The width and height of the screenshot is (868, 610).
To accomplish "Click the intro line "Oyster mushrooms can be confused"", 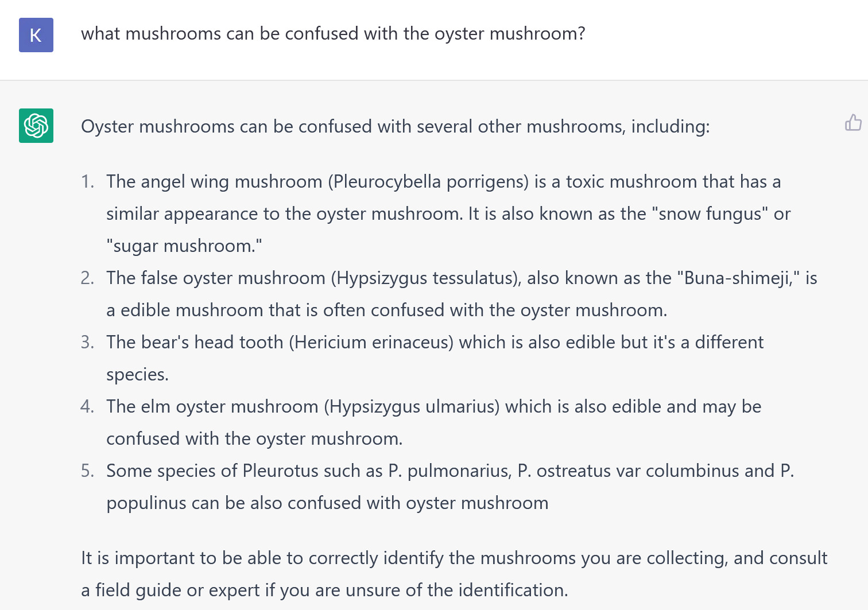I will [395, 126].
